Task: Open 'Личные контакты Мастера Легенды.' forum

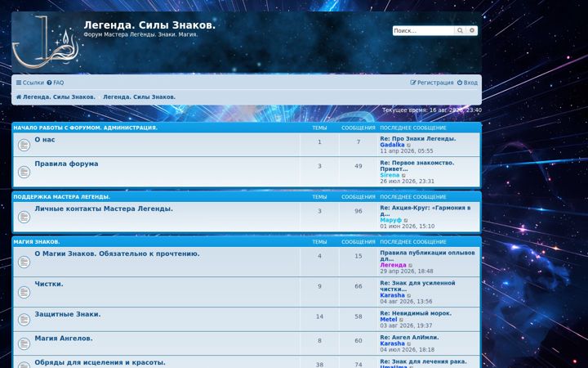Action: click(x=104, y=209)
